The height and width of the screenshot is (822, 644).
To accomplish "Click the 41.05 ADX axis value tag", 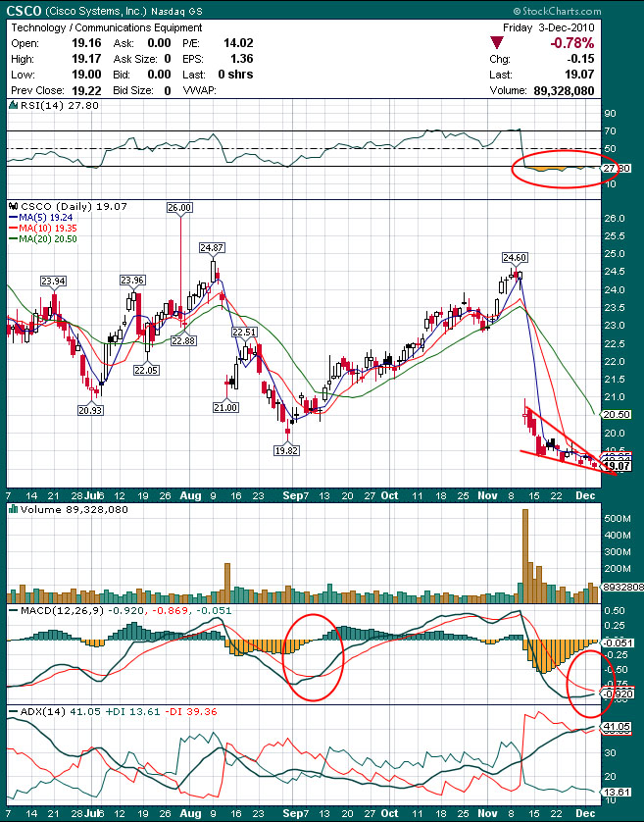I will point(617,727).
